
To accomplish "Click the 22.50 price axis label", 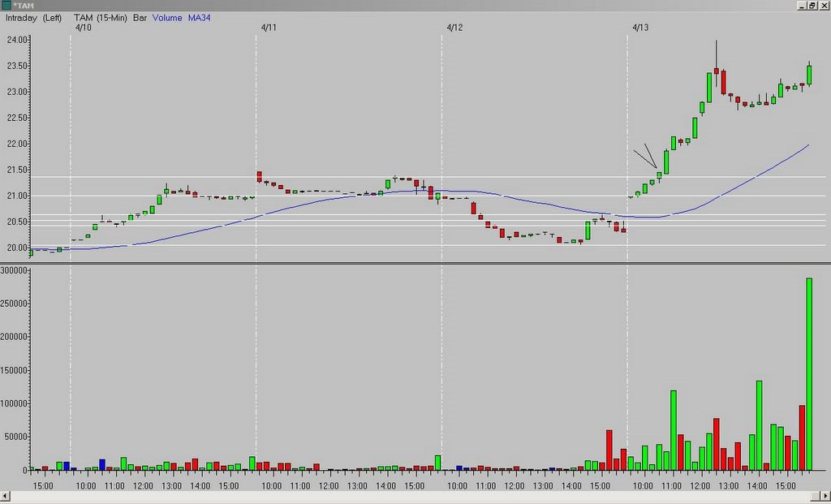I will (17, 118).
